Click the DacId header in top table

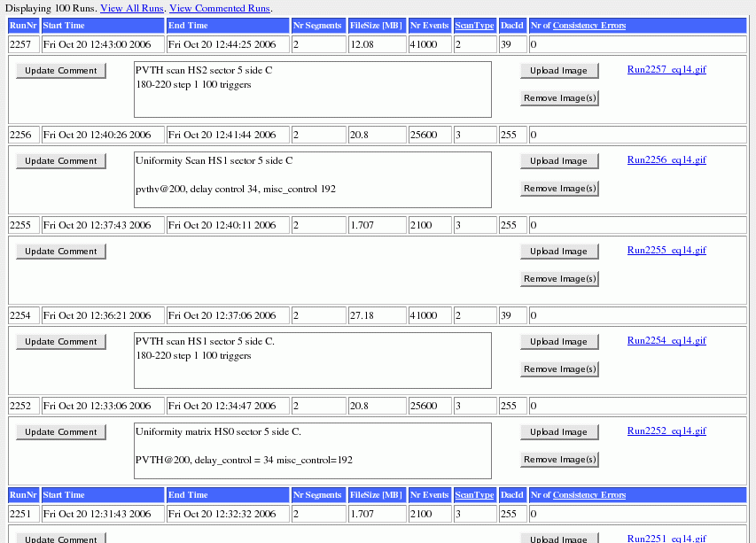click(512, 26)
